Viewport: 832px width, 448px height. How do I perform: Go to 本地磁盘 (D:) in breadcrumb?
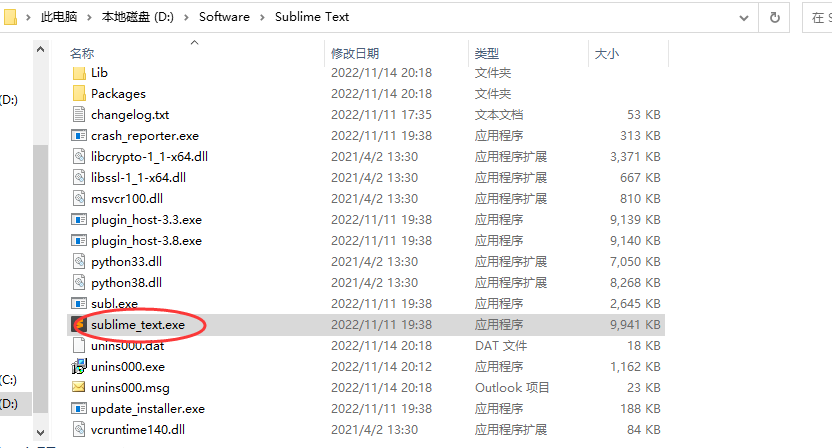pyautogui.click(x=137, y=17)
